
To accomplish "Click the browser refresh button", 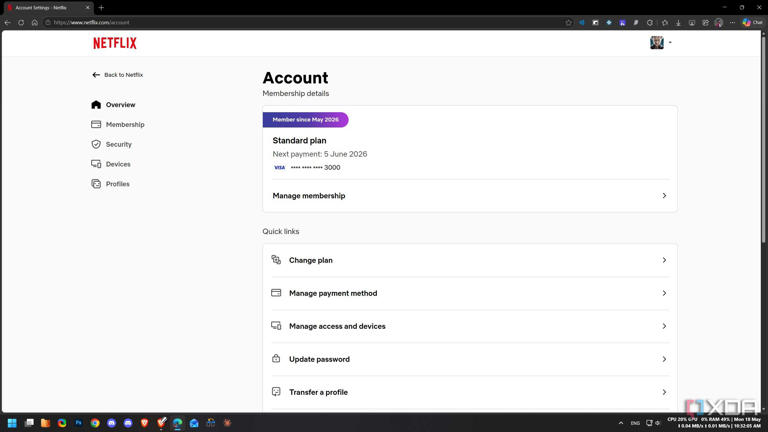I will (21, 23).
